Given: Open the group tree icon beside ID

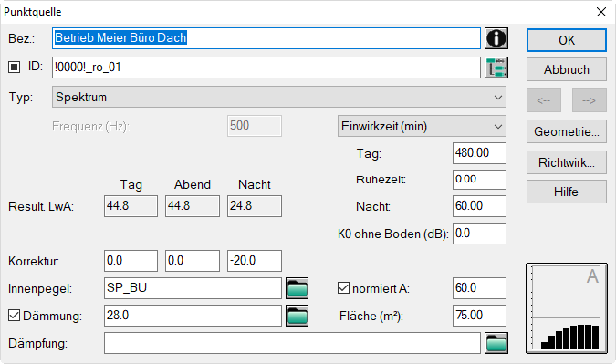Looking at the screenshot, I should [x=496, y=68].
